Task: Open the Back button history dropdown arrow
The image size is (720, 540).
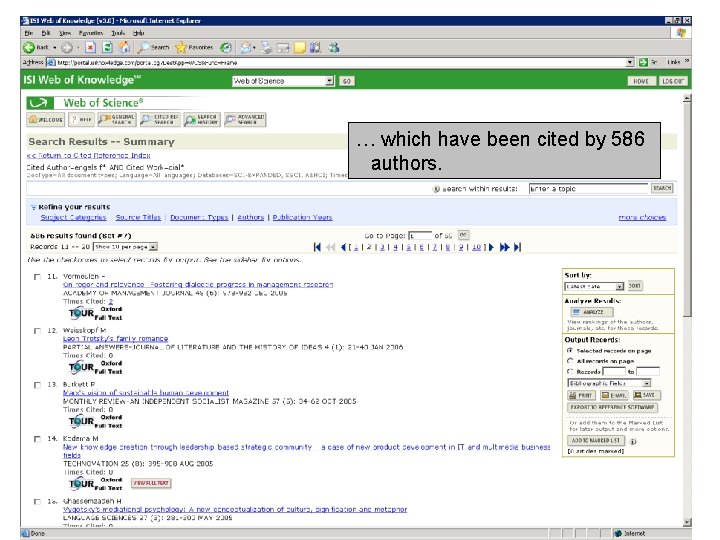Action: tap(54, 47)
